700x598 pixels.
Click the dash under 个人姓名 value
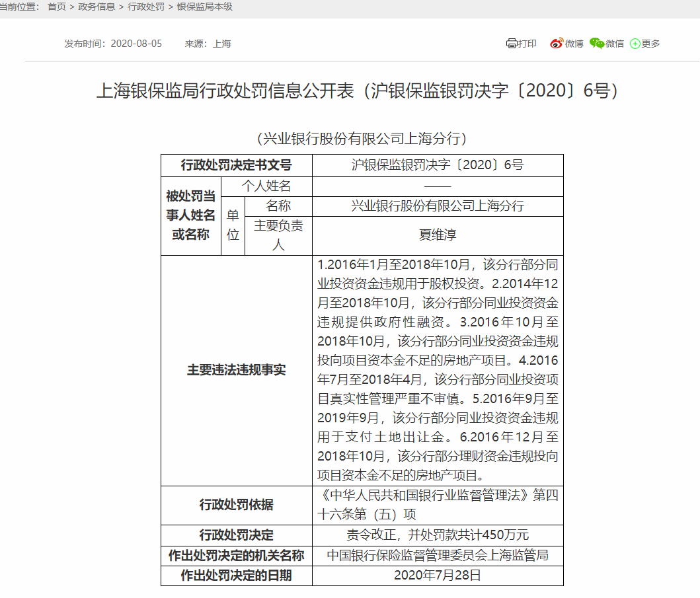[x=438, y=186]
